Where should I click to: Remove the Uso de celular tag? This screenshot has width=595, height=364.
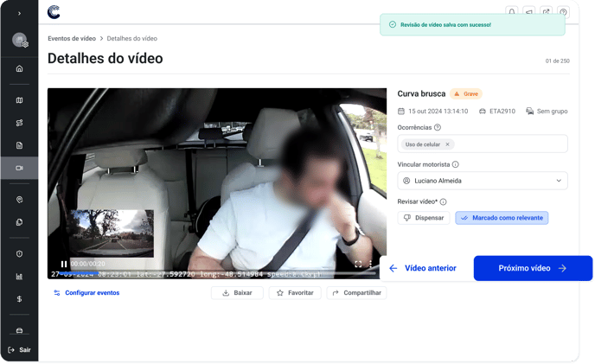point(447,144)
